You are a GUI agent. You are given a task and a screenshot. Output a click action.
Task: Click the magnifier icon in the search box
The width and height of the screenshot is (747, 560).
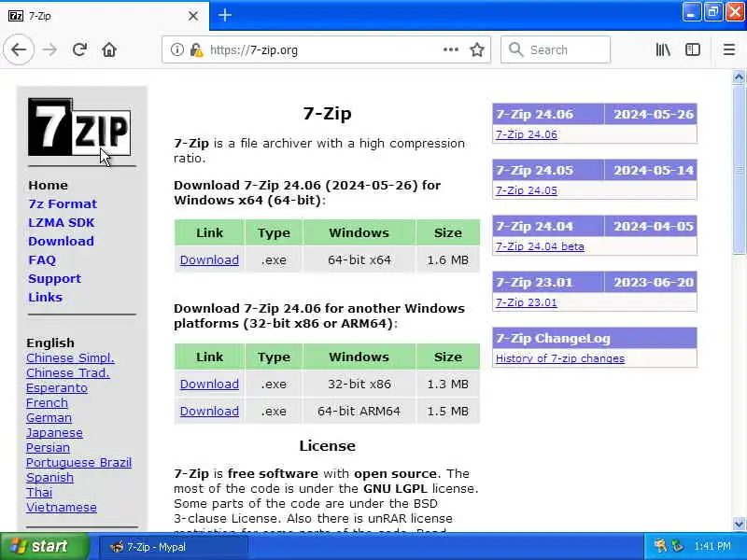tap(516, 49)
